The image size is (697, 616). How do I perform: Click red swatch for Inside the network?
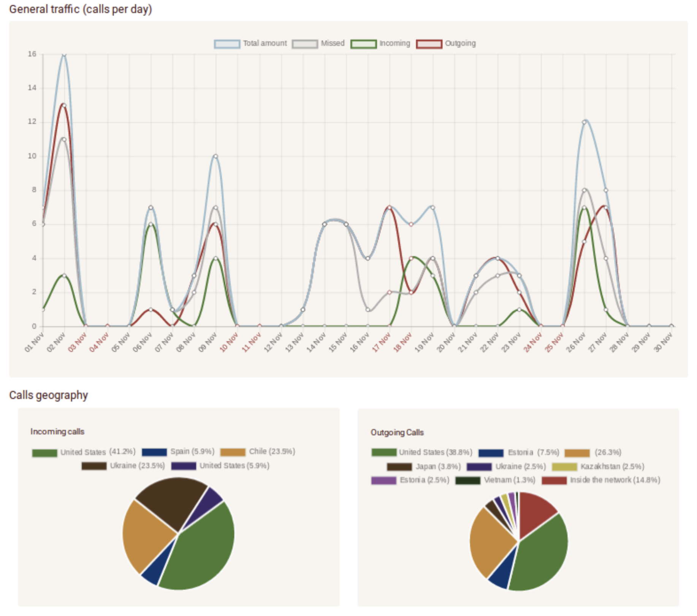(554, 481)
